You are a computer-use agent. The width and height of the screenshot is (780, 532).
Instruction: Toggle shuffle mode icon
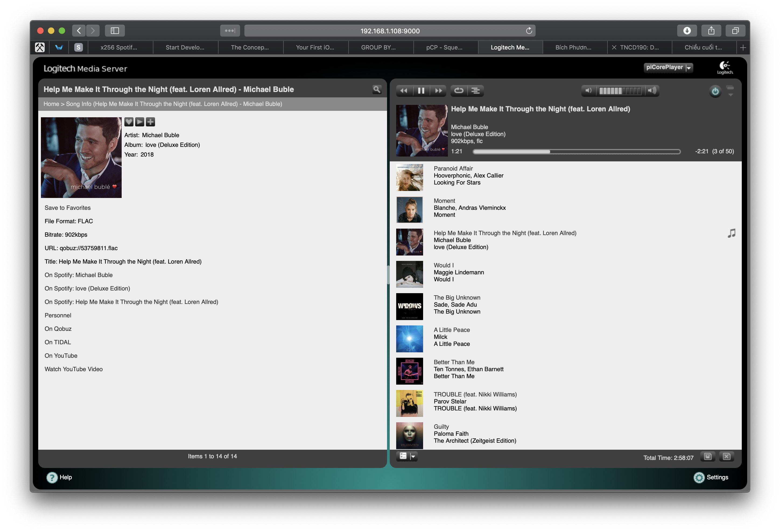click(476, 91)
